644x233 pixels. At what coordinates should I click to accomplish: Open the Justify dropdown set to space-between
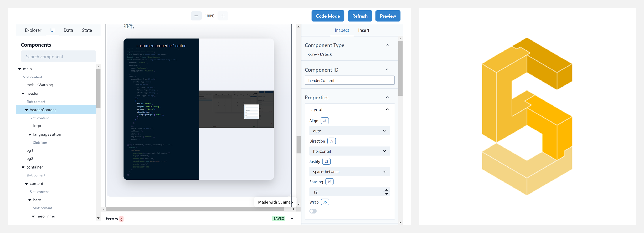[x=349, y=171]
